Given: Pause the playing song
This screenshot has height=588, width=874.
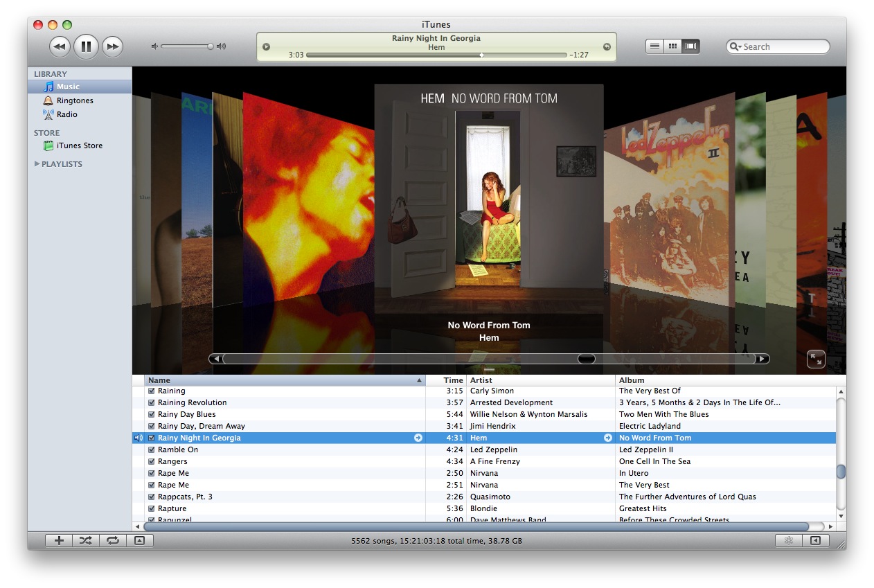Looking at the screenshot, I should (86, 46).
